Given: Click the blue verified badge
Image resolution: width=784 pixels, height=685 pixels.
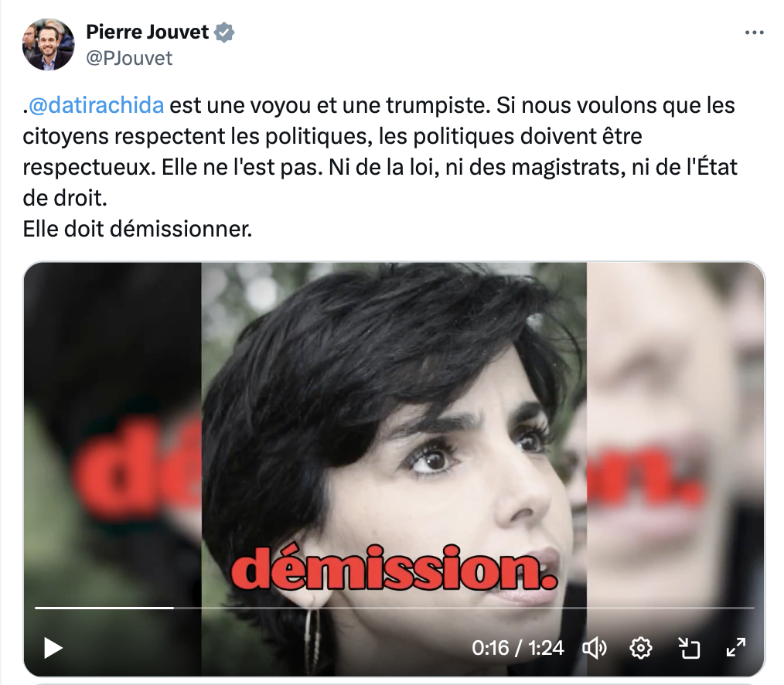Looking at the screenshot, I should (x=224, y=32).
